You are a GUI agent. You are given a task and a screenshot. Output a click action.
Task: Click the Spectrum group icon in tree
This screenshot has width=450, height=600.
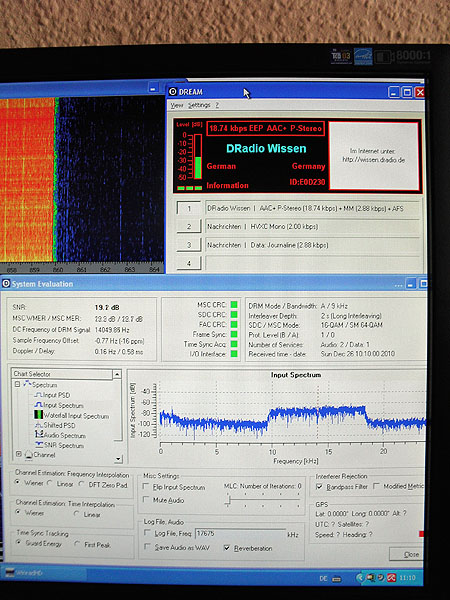(28, 384)
